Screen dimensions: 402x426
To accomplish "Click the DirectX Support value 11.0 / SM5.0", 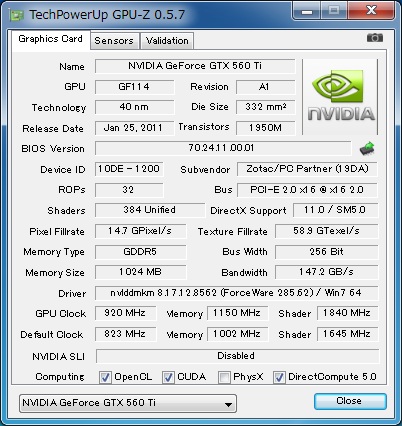I will (x=335, y=210).
